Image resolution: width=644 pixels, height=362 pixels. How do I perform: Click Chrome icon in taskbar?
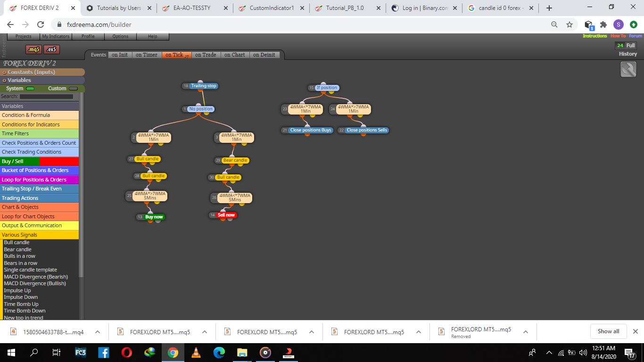coord(173,352)
